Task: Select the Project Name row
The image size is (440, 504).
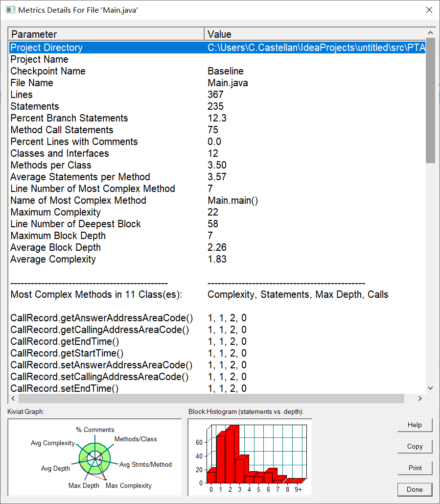Action: 217,59
